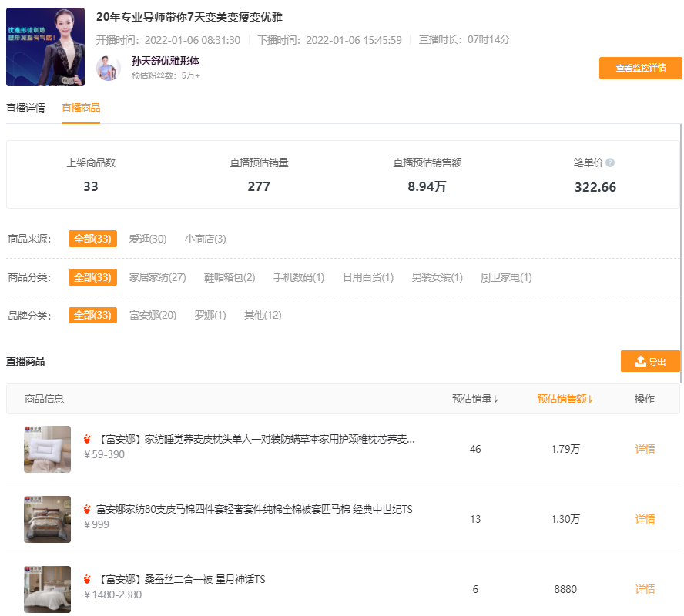This screenshot has height=616, width=684.
Task: Filter category by 厨卫家电(1)
Action: coord(506,277)
